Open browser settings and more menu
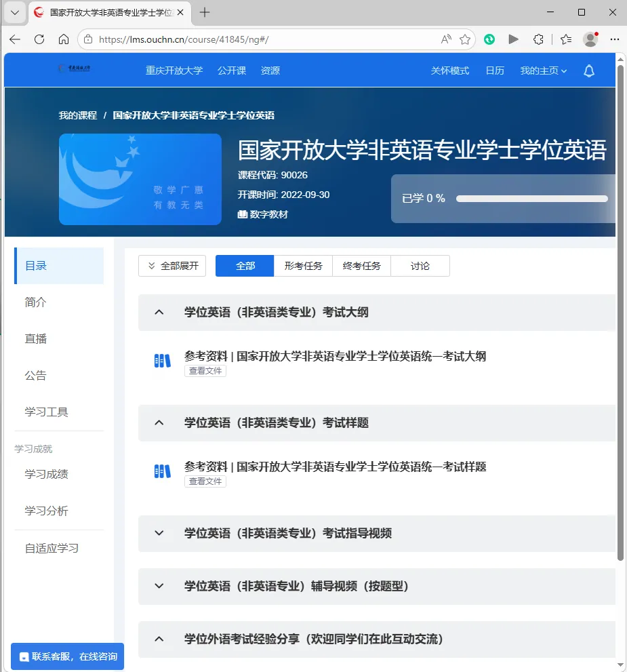 (615, 39)
